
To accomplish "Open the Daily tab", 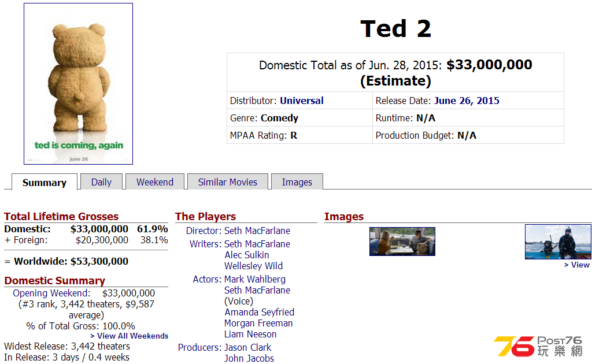I will pyautogui.click(x=101, y=182).
